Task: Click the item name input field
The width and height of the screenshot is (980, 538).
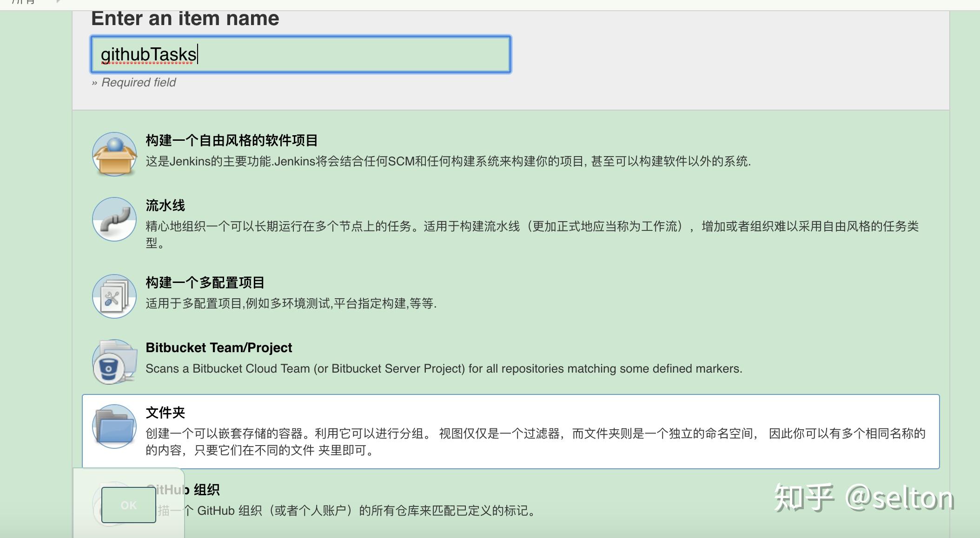Action: 301,54
